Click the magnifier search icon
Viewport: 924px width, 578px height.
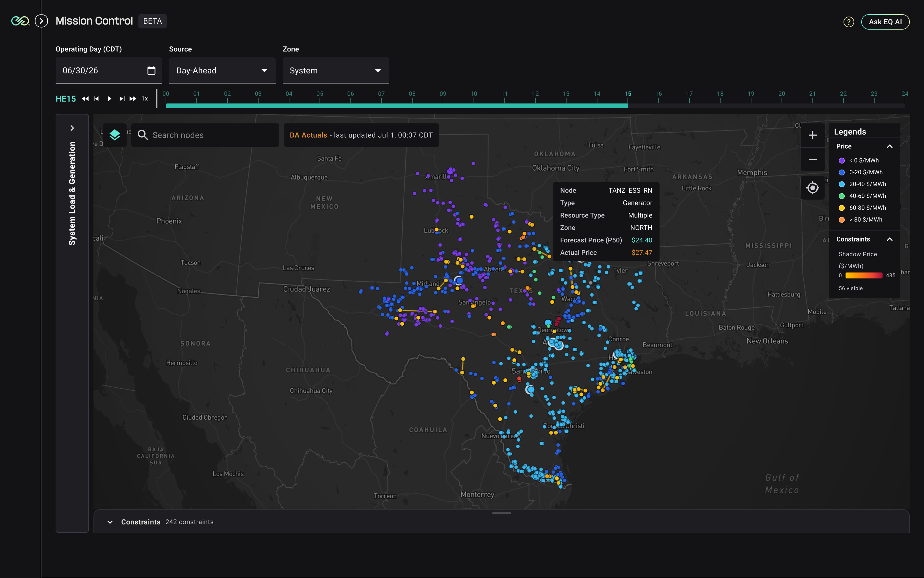(x=143, y=135)
